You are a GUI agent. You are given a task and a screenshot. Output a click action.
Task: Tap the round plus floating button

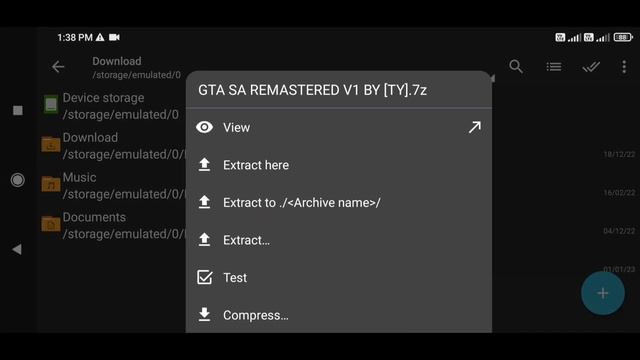602,293
